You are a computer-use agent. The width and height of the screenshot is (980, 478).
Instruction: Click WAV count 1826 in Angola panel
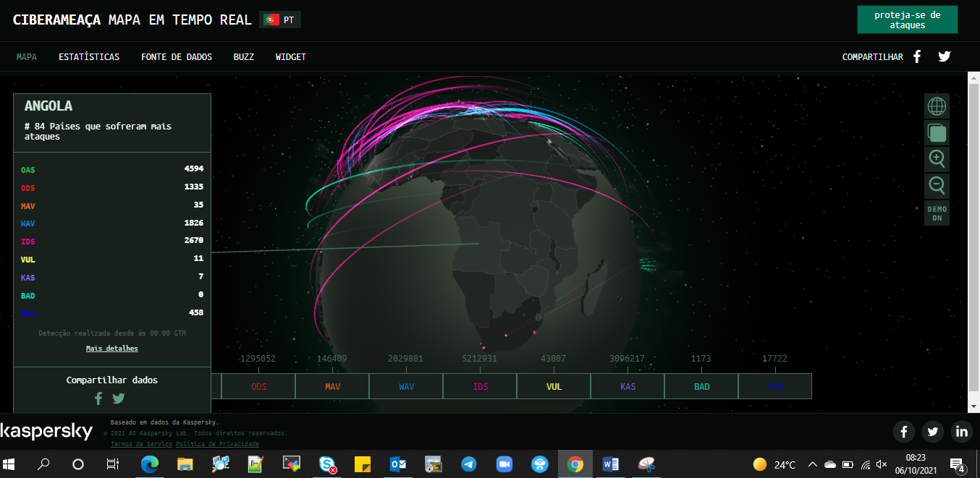[194, 223]
